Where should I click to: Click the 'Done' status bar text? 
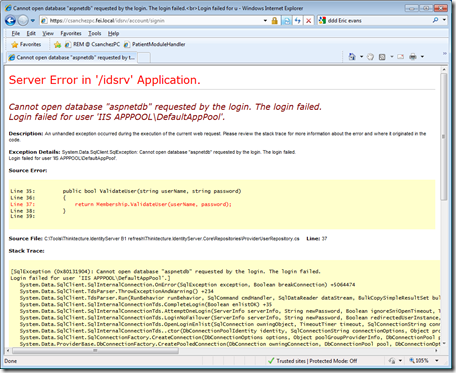[11, 361]
